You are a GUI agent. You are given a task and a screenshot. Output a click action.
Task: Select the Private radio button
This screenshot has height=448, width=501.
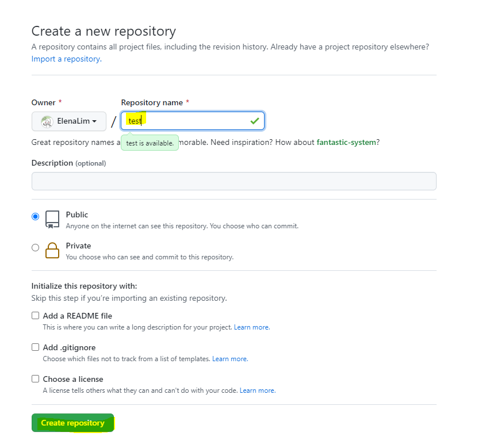point(36,248)
